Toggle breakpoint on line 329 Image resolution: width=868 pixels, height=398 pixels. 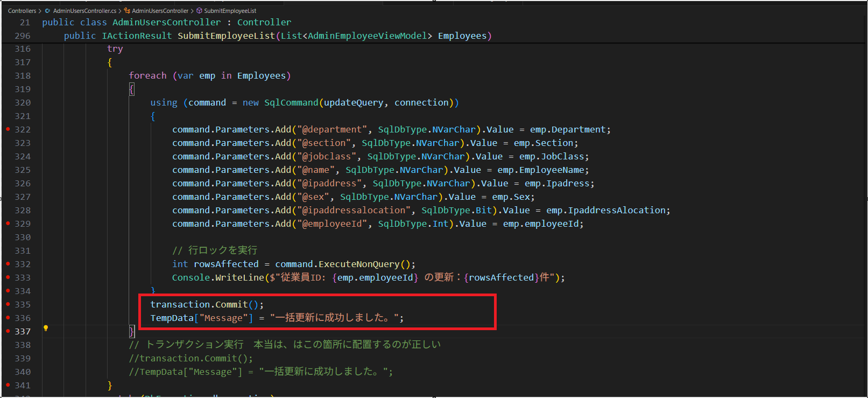tap(8, 224)
